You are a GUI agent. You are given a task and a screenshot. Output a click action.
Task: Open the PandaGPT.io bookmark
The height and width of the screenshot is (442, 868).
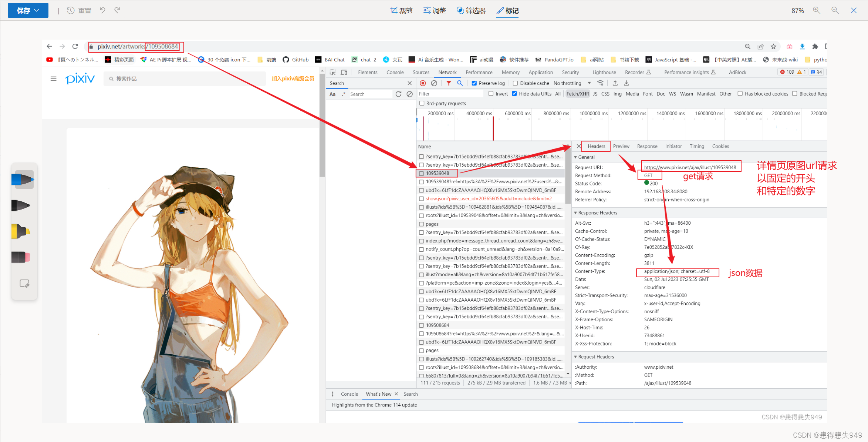(x=554, y=60)
